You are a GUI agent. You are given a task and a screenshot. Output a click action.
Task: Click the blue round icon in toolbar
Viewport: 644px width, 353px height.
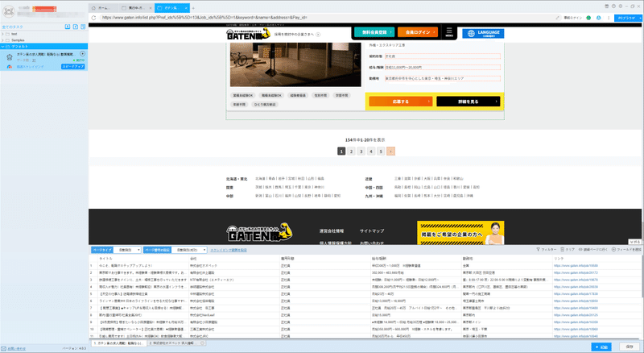pos(598,18)
